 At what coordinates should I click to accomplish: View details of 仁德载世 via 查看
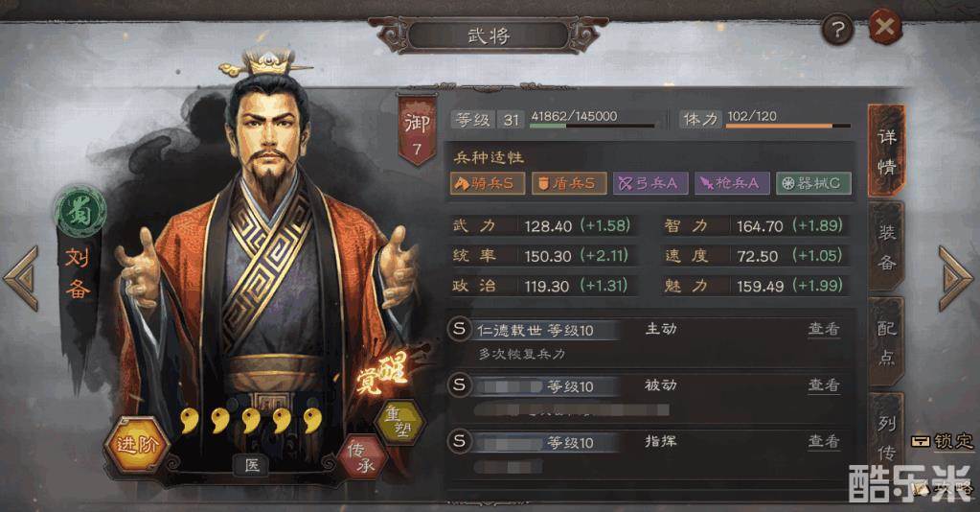[824, 329]
